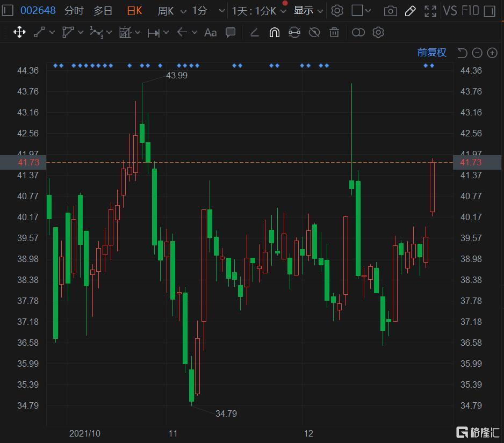504x443 pixels.
Task: Click stock code 002648
Action: [38, 11]
